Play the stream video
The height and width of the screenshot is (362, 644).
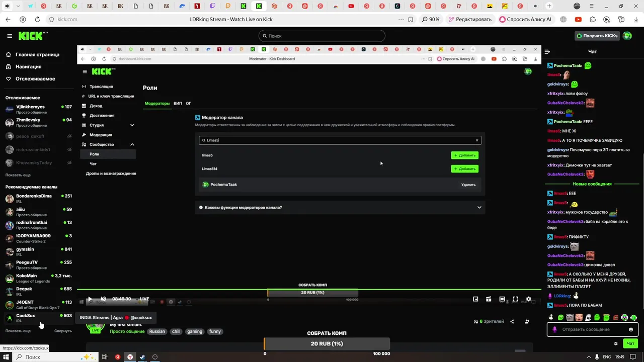pos(90,299)
